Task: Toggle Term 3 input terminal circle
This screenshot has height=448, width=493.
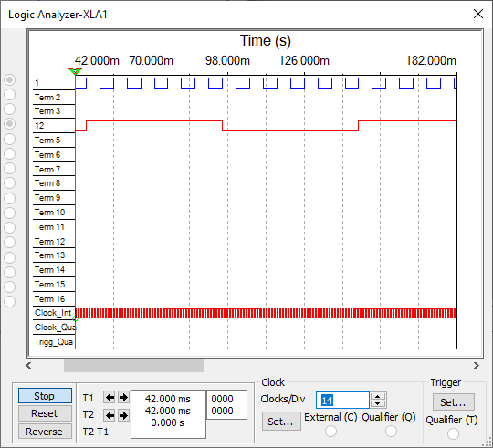Action: (10, 109)
